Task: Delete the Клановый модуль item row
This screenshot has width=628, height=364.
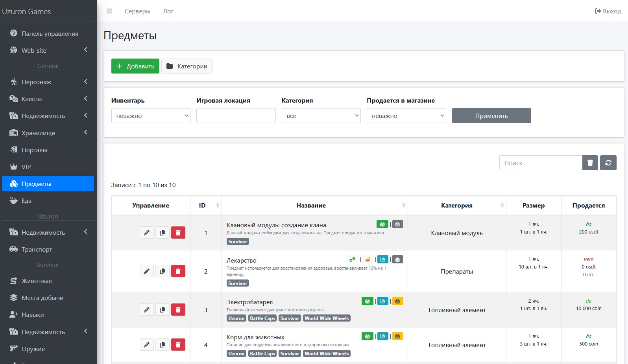Action: tap(178, 233)
